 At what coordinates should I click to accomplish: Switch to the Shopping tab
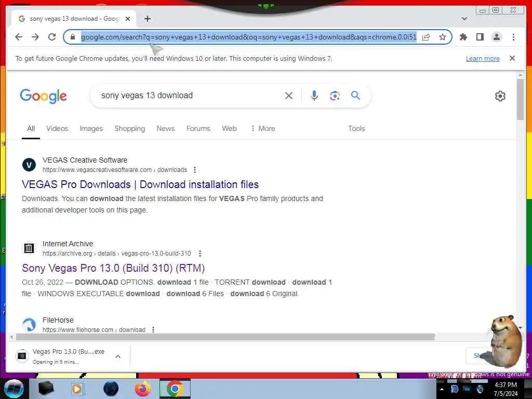pos(129,129)
